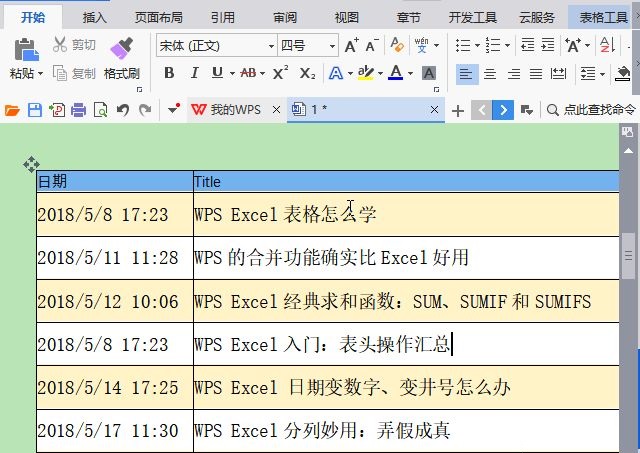Apply subscript X₂ formatting
This screenshot has height=453, width=640.
tap(307, 73)
